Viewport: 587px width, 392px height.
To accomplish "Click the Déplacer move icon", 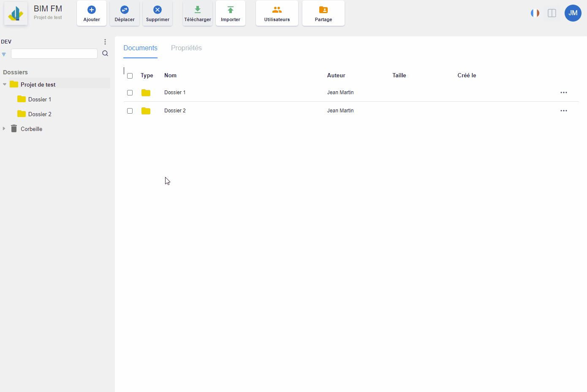I will click(125, 10).
